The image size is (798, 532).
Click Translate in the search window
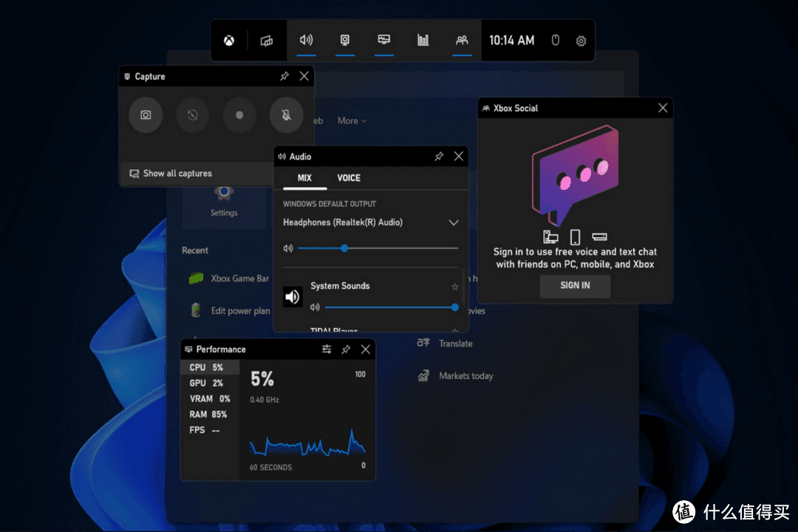point(455,344)
